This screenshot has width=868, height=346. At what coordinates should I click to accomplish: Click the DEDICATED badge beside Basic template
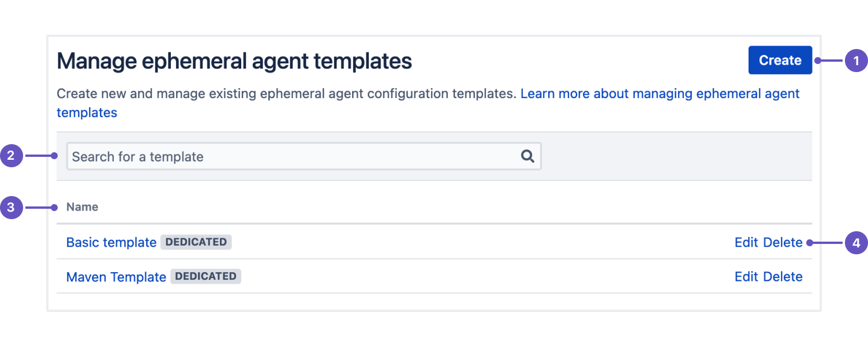[196, 242]
